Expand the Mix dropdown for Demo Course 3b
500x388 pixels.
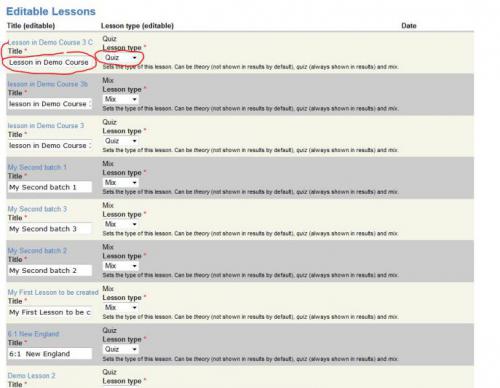(121, 99)
